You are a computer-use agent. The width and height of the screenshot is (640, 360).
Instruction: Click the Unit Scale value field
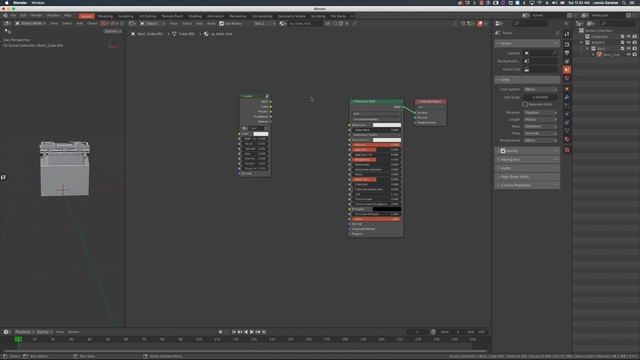[540, 98]
